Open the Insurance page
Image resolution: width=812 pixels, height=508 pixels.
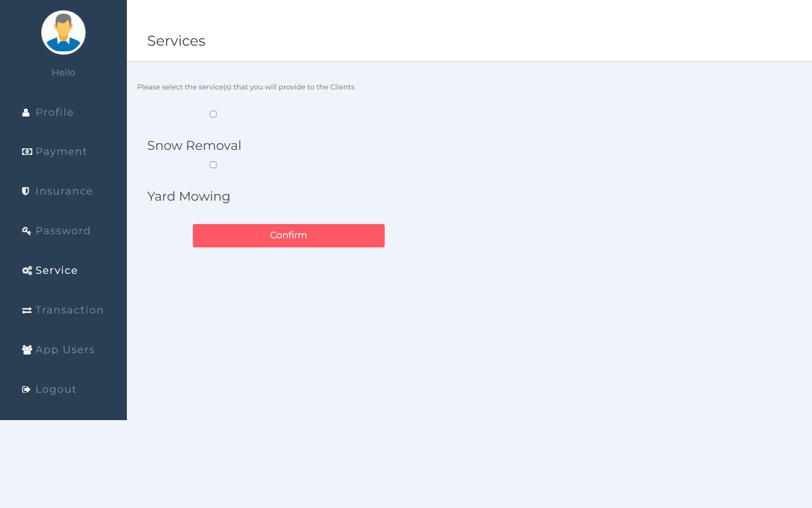pos(63,192)
